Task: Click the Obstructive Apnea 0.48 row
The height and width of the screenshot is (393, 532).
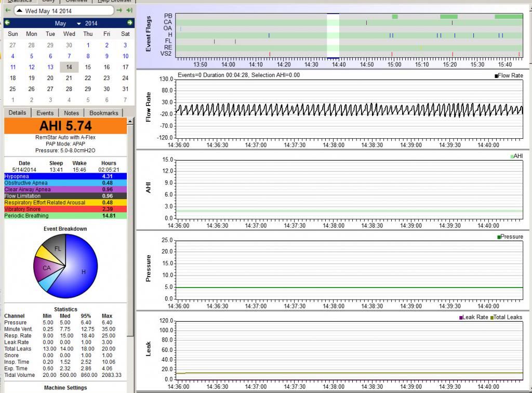Action: [65, 183]
